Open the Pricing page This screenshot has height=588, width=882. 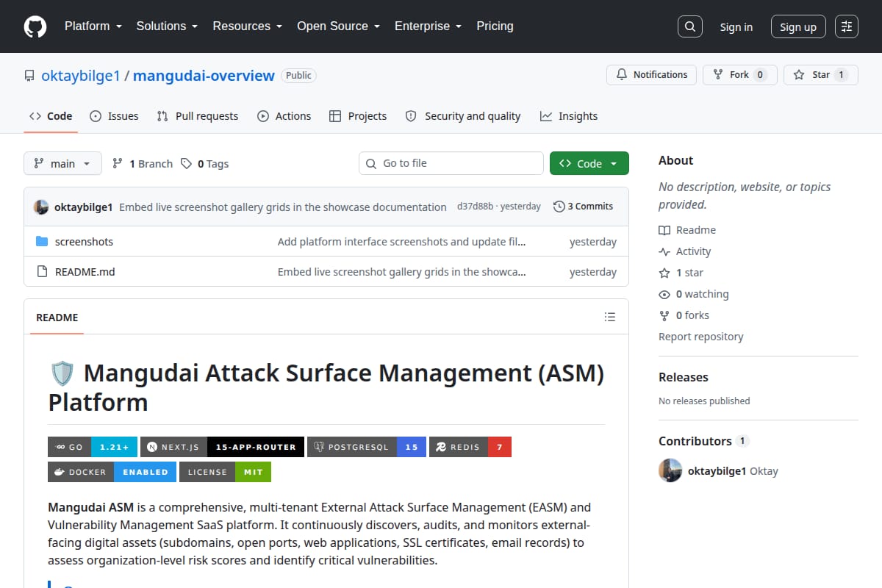pos(495,26)
